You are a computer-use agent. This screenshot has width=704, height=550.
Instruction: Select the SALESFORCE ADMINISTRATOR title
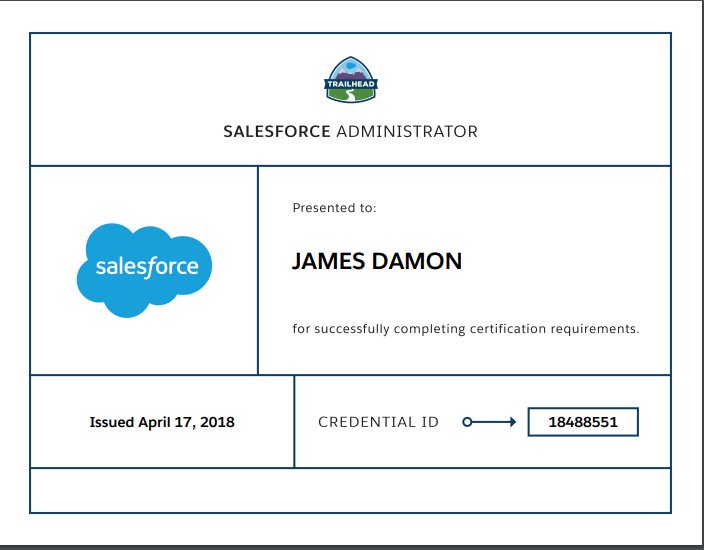click(350, 132)
